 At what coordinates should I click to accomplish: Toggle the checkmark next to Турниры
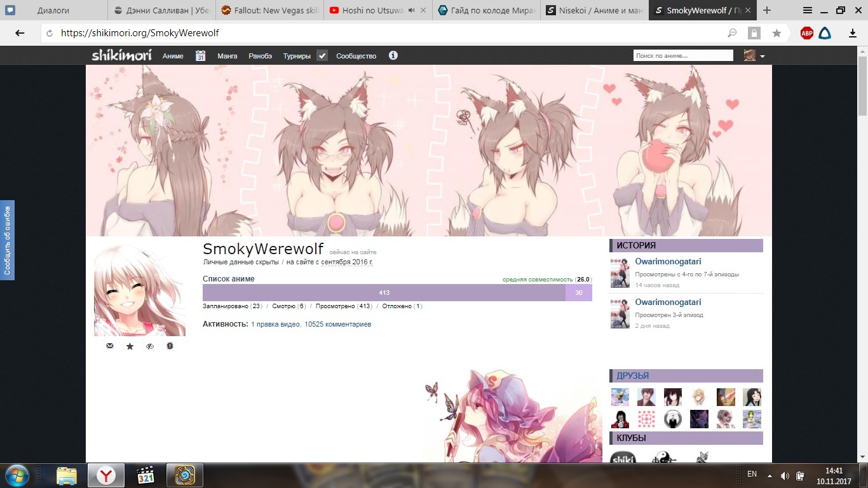pos(322,56)
